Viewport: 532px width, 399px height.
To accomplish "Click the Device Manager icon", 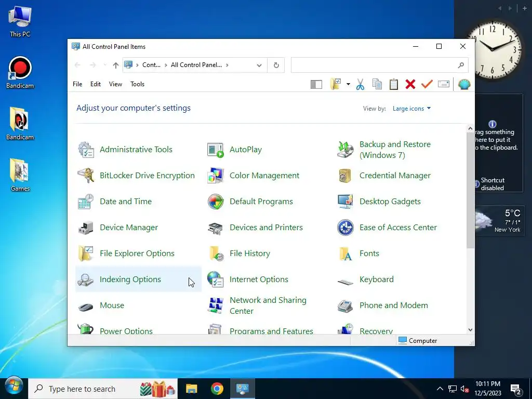I will 86,228.
